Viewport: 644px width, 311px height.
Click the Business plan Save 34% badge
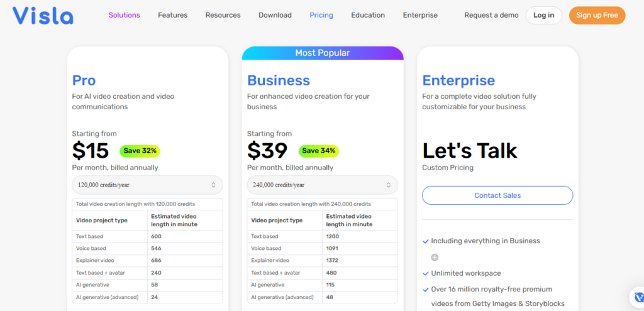click(319, 151)
